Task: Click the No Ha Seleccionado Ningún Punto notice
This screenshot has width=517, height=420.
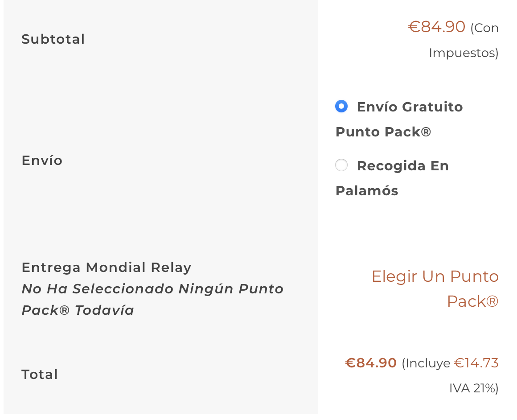Action: pyautogui.click(x=153, y=289)
